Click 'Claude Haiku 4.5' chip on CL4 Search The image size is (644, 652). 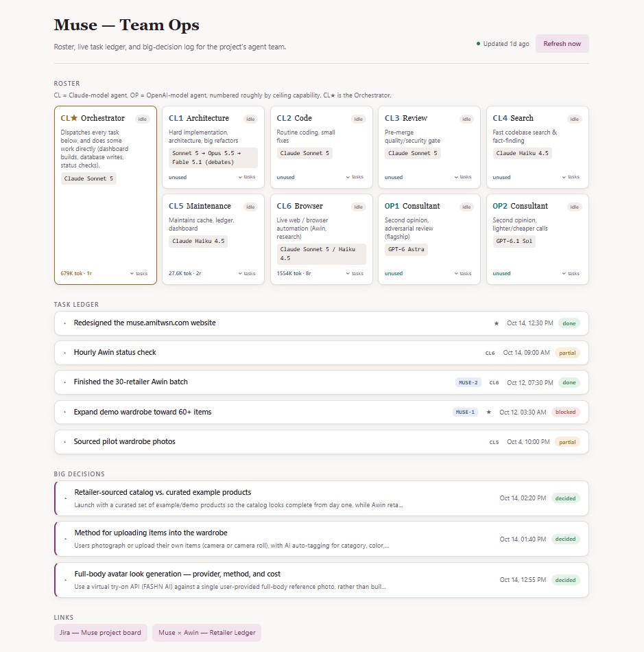[x=522, y=153]
